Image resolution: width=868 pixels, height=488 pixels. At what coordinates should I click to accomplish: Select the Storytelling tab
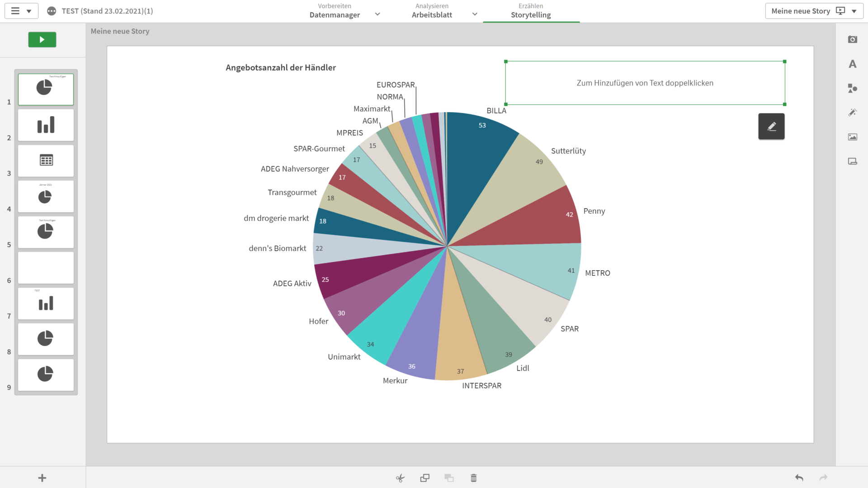point(531,11)
